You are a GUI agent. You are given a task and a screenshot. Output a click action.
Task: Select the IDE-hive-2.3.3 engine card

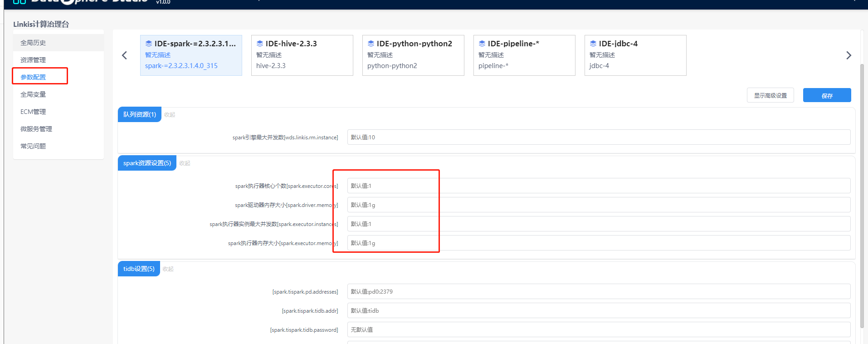point(302,55)
